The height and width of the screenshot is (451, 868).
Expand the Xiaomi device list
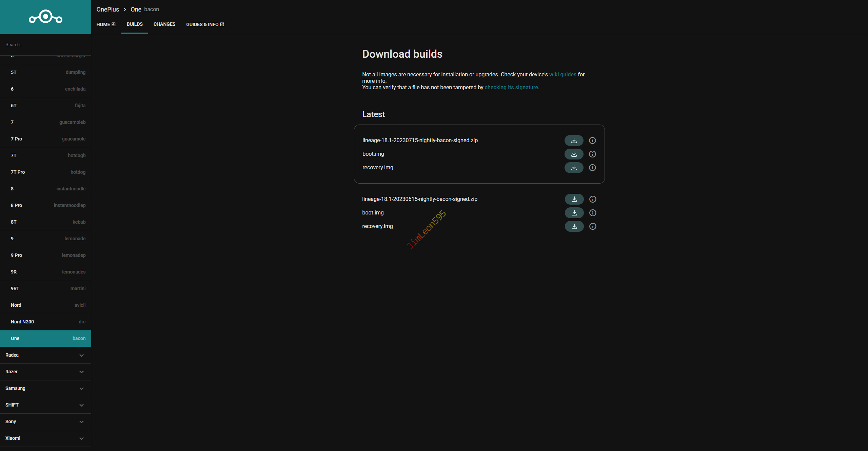45,438
